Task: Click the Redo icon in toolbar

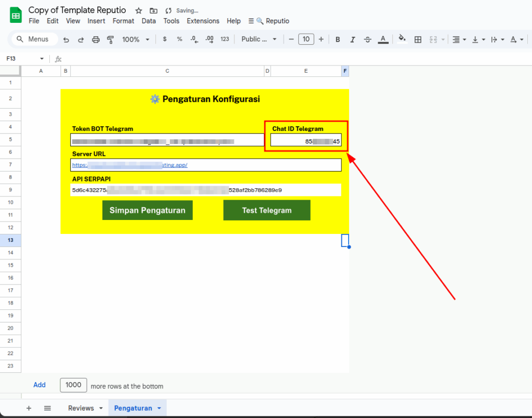Action: 81,40
